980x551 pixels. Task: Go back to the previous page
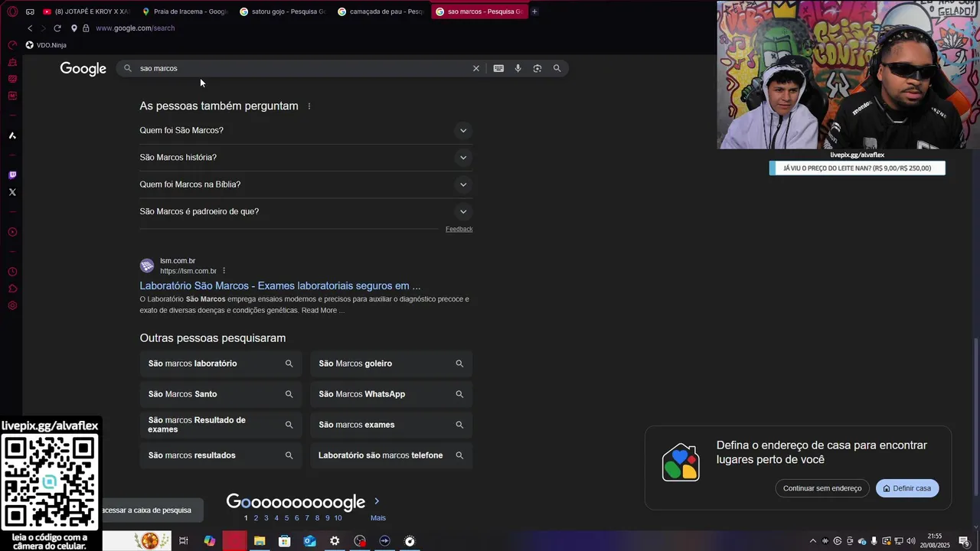[x=30, y=28]
